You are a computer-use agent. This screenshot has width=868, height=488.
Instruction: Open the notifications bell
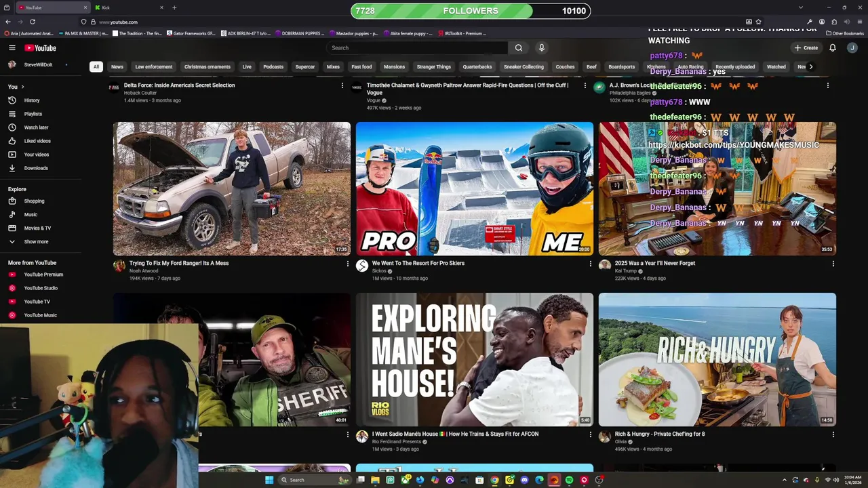click(x=833, y=48)
